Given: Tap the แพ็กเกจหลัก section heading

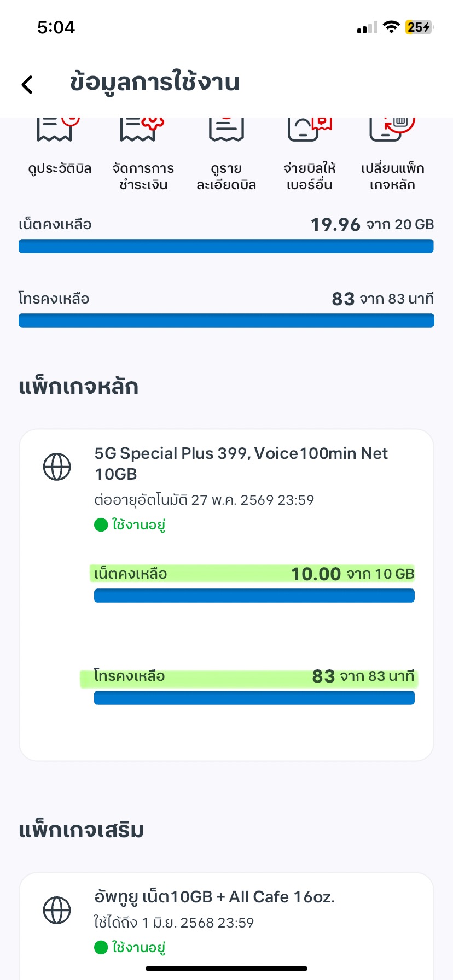Looking at the screenshot, I should (79, 387).
